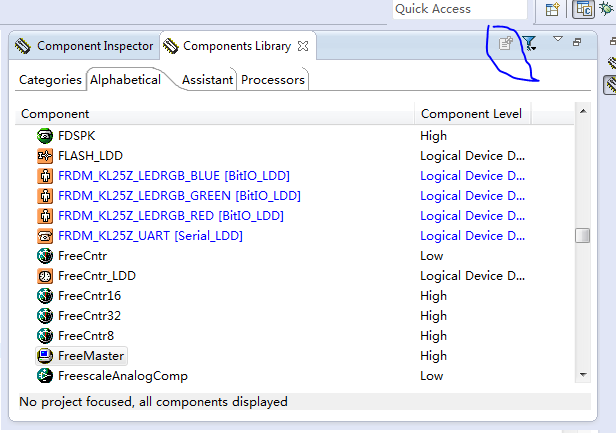Click the FLASH_LDD component icon
The width and height of the screenshot is (616, 433).
[45, 155]
